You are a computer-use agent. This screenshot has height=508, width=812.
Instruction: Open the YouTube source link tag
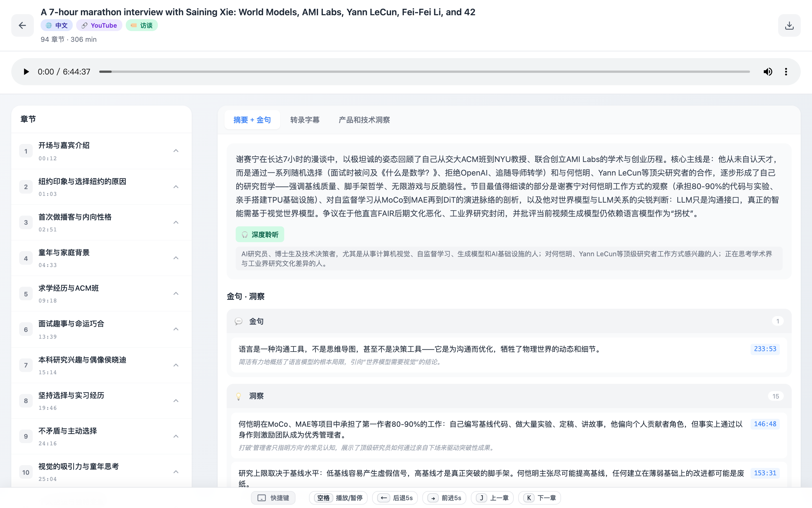[x=99, y=25]
